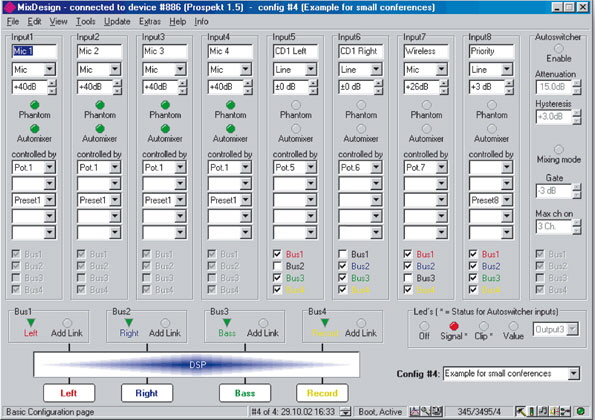Click the disk icon next to magnifier

click(x=437, y=411)
